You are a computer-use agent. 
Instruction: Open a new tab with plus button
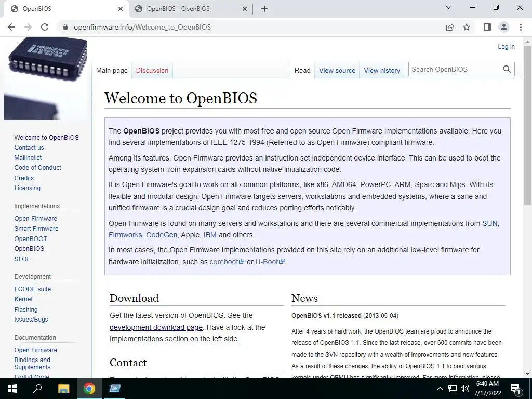click(264, 9)
